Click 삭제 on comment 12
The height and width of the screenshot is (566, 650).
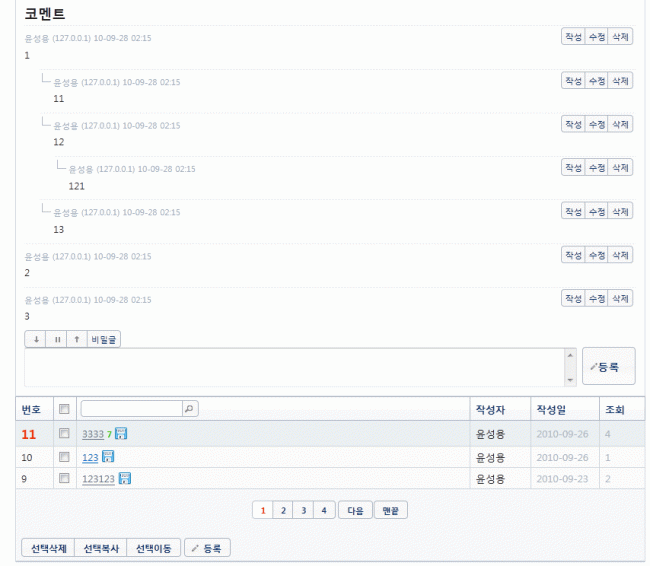tap(620, 124)
